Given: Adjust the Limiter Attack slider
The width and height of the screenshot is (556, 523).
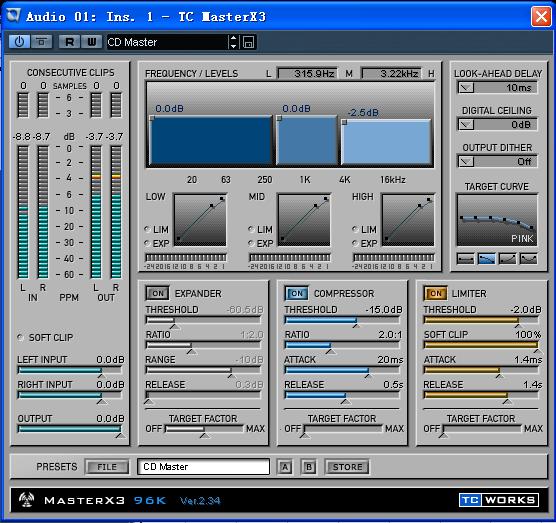Looking at the screenshot, I should tap(481, 370).
